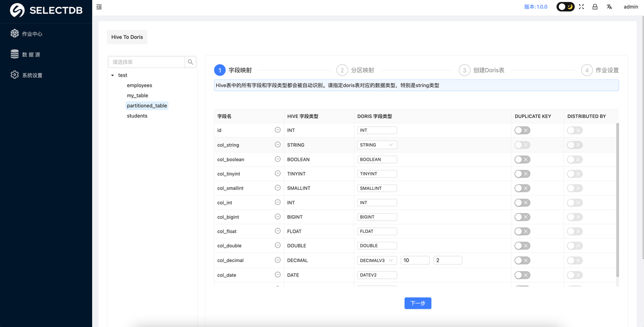Click decimal precision field showing 10

(x=415, y=260)
